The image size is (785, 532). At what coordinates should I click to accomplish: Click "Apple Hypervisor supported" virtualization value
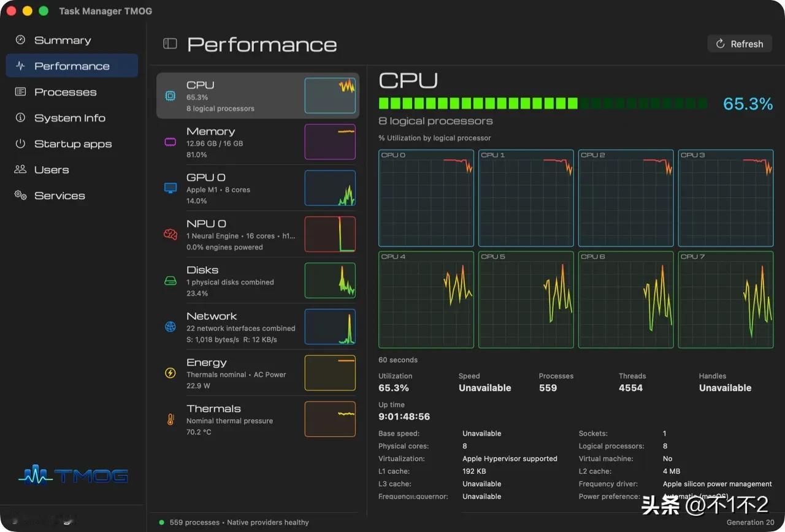pos(510,458)
